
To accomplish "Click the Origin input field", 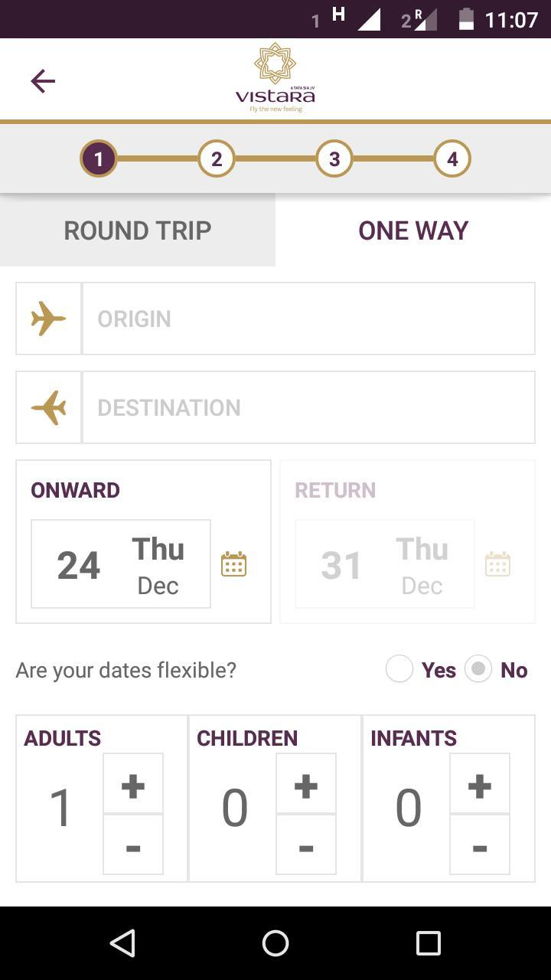I will (x=308, y=318).
